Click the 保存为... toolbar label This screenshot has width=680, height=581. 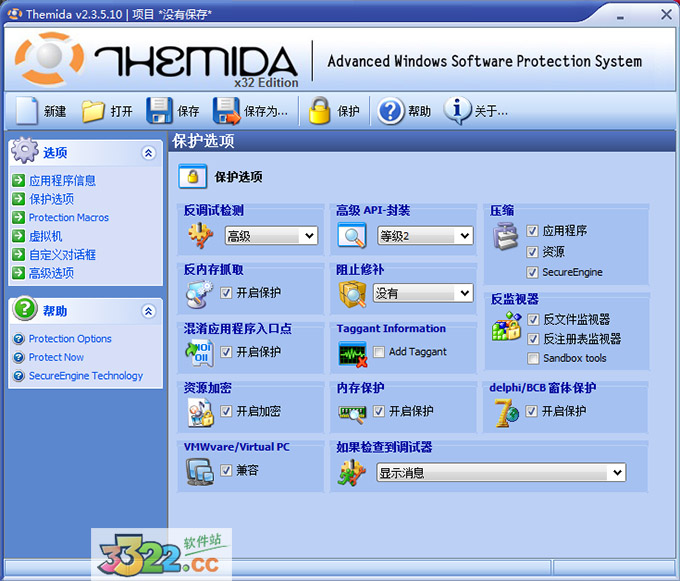[x=266, y=111]
